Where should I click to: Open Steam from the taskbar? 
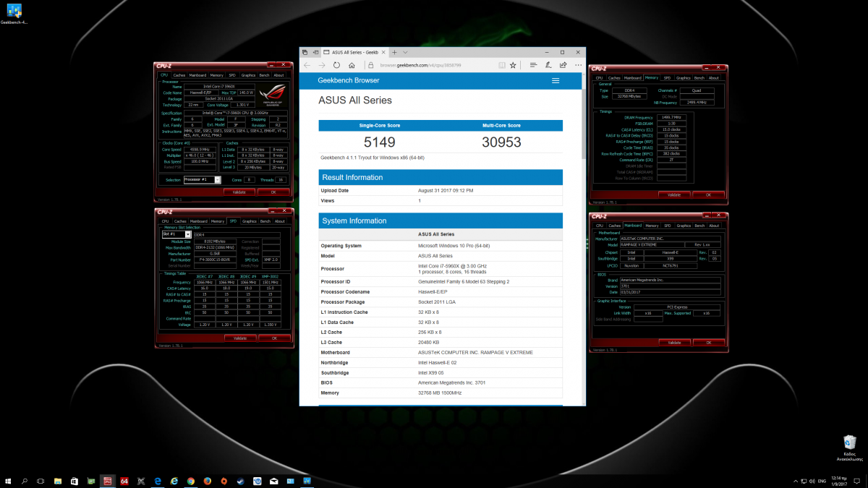240,481
